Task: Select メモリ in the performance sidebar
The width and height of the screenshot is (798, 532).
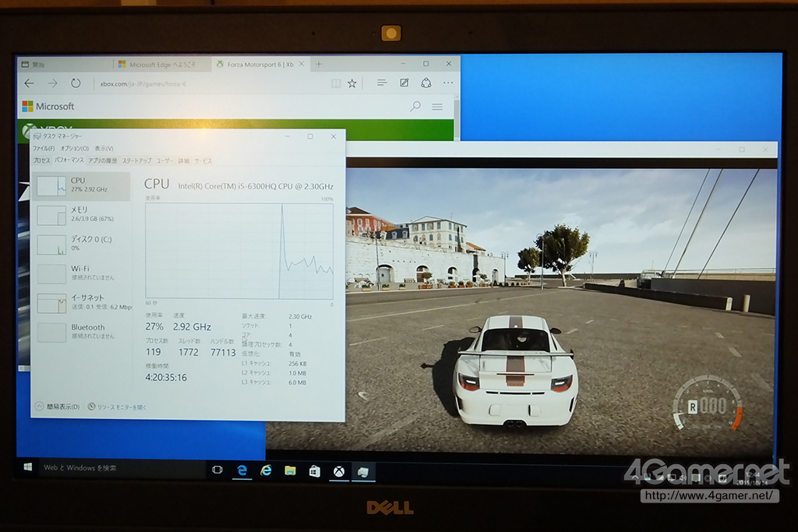Action: click(82, 214)
